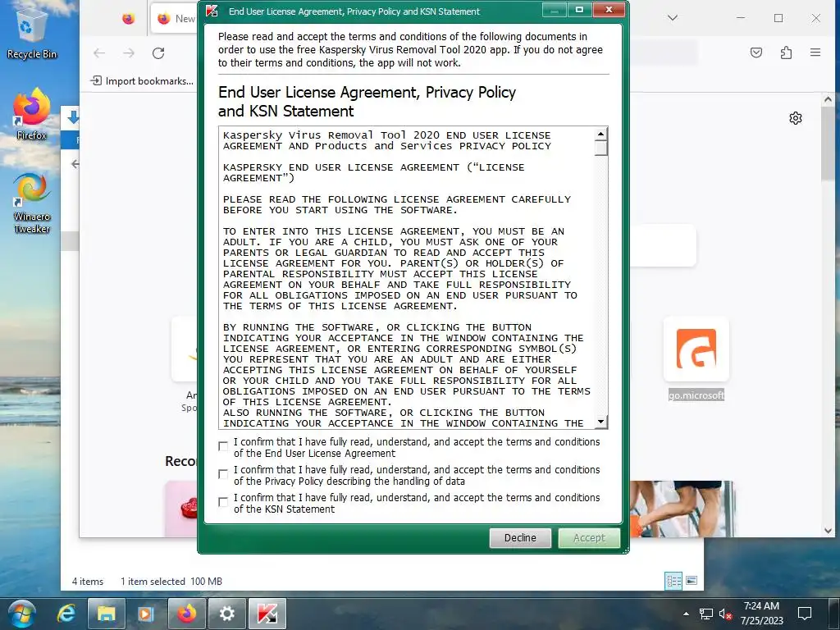Open the go.microsoft shortcut tile
Viewport: 840px width, 630px height.
click(696, 349)
